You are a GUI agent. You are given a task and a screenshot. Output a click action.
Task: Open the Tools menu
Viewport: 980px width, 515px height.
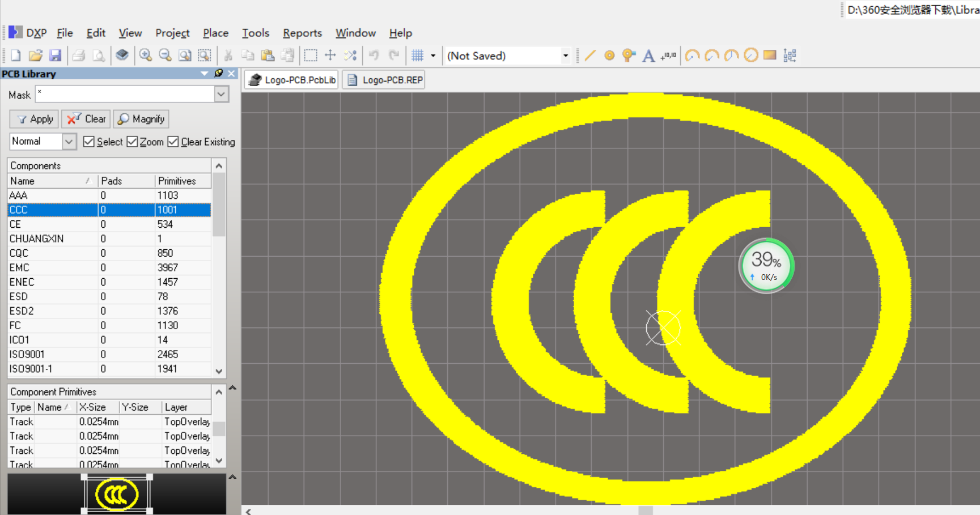coord(256,33)
